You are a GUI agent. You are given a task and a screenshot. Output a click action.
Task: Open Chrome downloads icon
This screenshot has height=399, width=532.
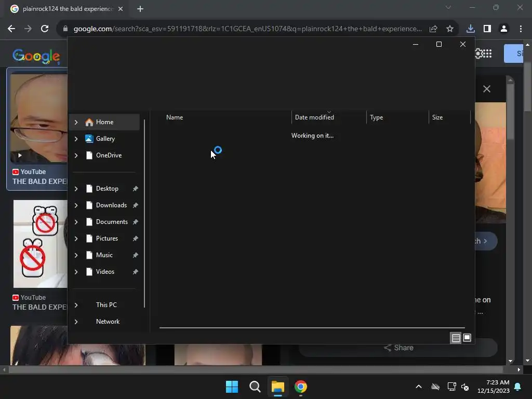coord(471,29)
